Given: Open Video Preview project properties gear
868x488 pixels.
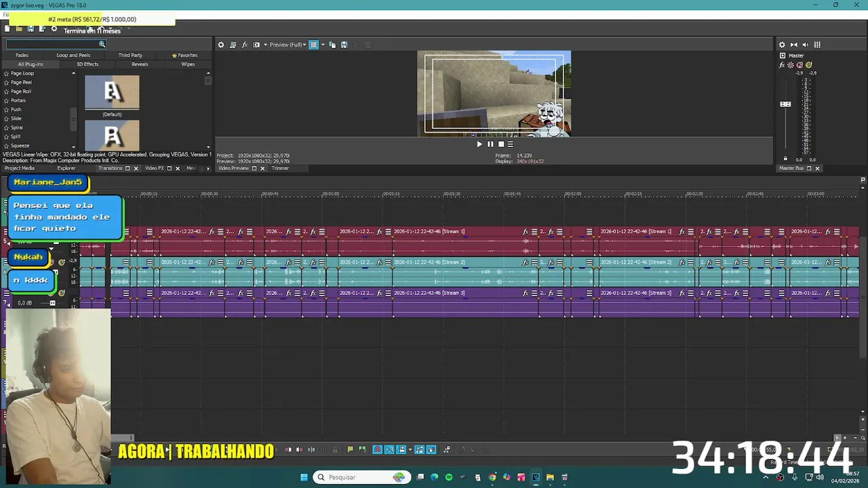Looking at the screenshot, I should (220, 45).
